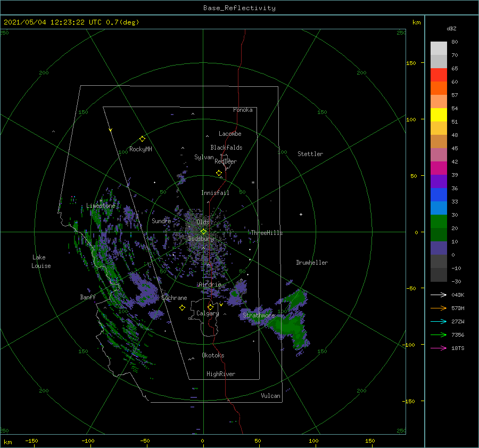Select the green 30 dBZ color swatch
The image size is (479, 448).
pyautogui.click(x=439, y=221)
